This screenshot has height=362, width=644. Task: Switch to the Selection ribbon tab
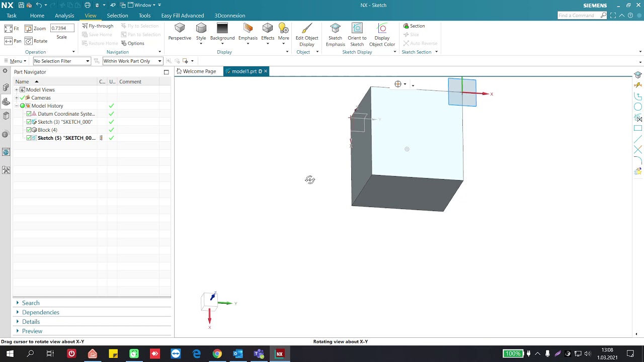coord(117,16)
